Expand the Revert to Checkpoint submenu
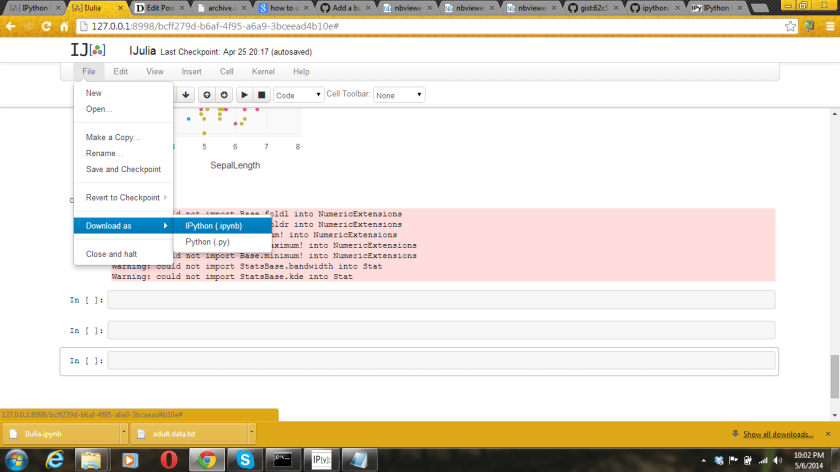Image resolution: width=840 pixels, height=472 pixels. [x=123, y=198]
